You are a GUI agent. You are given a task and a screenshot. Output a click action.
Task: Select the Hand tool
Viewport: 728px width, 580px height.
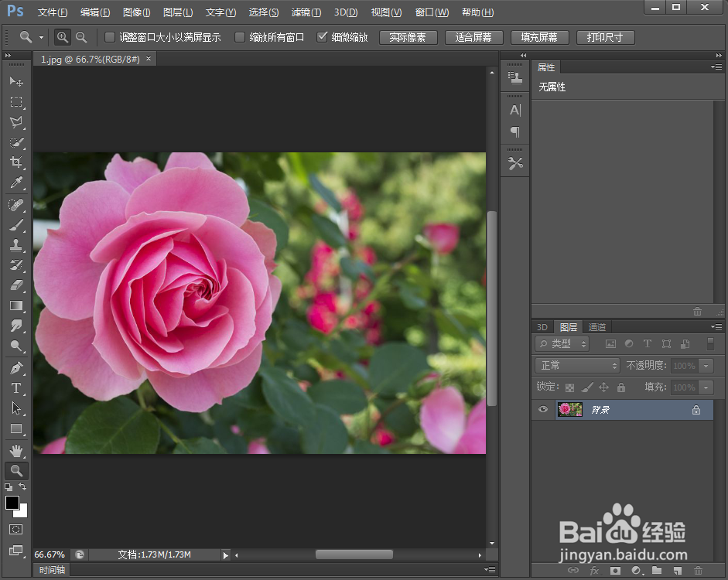16,451
